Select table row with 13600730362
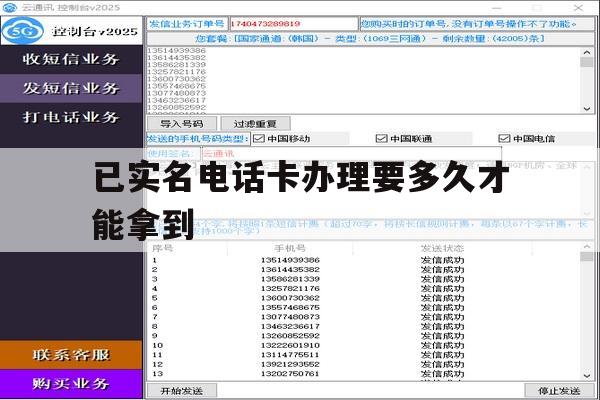600x400 pixels. tap(364, 298)
